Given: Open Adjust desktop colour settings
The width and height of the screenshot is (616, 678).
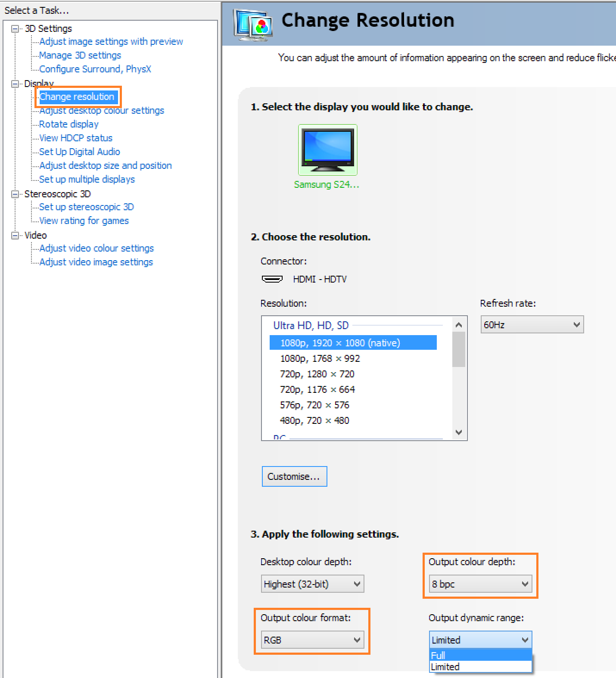Looking at the screenshot, I should tap(102, 110).
